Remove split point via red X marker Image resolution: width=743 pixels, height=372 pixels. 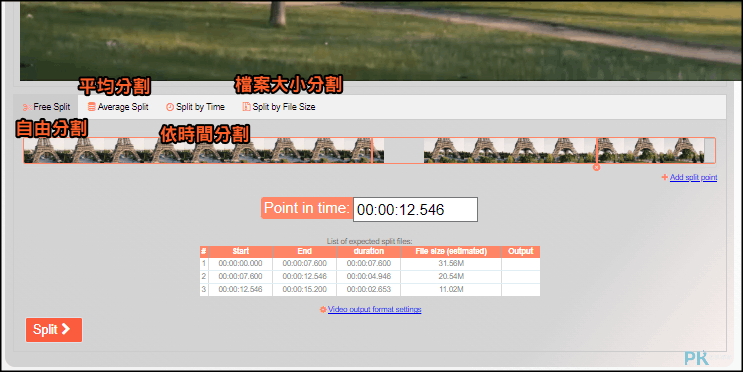coord(596,167)
